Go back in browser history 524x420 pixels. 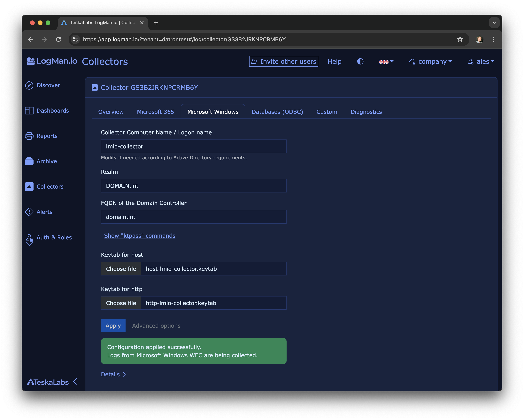30,39
